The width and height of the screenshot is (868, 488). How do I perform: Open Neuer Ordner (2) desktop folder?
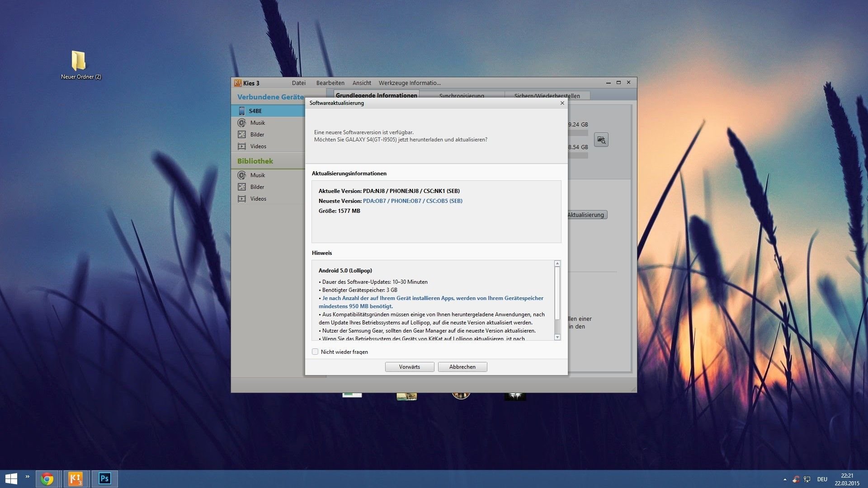(80, 65)
